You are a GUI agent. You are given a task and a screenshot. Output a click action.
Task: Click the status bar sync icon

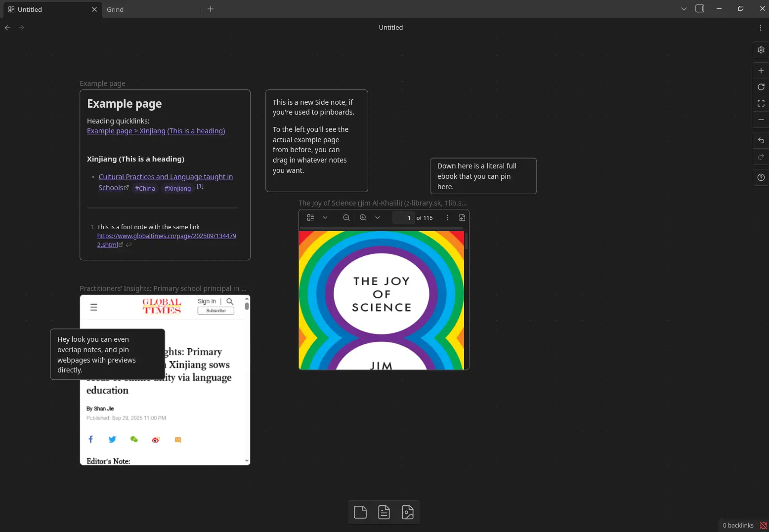[x=763, y=526]
